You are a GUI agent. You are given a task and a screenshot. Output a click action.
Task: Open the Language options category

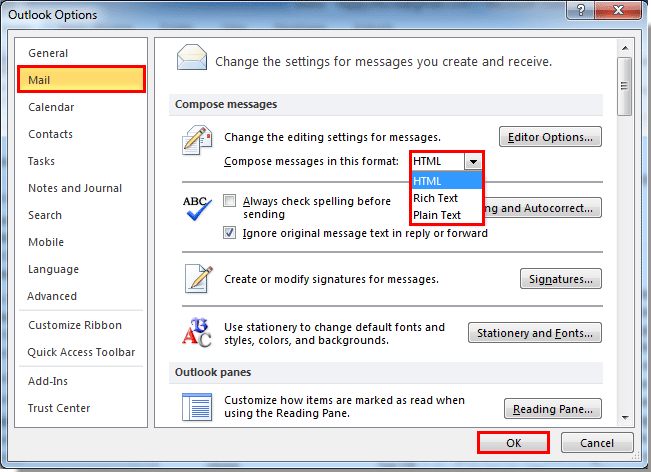pyautogui.click(x=81, y=269)
